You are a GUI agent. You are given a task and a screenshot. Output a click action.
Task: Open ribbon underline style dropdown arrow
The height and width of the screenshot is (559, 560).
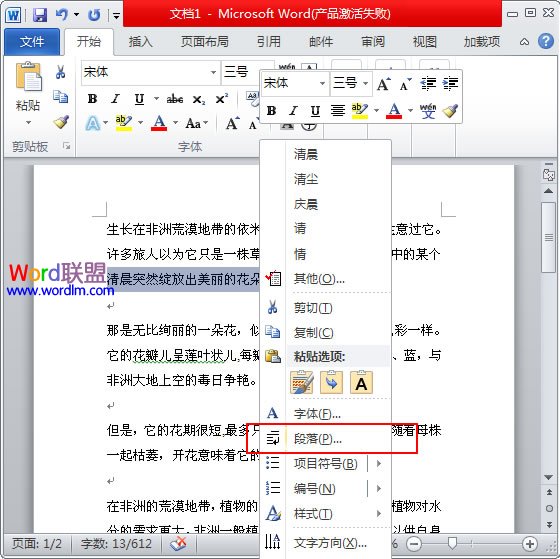(x=156, y=99)
